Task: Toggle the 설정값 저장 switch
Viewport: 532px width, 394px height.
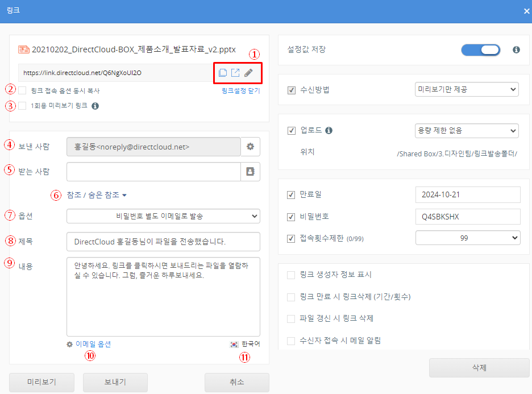Action: tap(480, 50)
